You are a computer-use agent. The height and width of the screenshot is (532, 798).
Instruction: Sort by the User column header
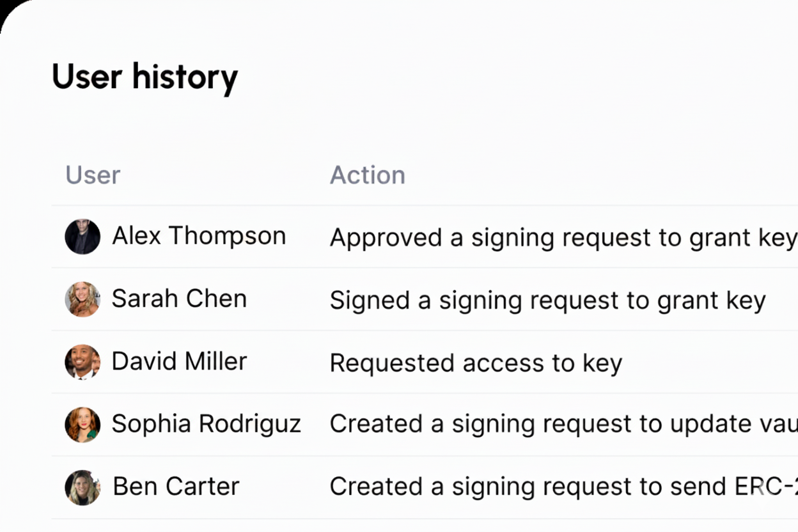(93, 175)
